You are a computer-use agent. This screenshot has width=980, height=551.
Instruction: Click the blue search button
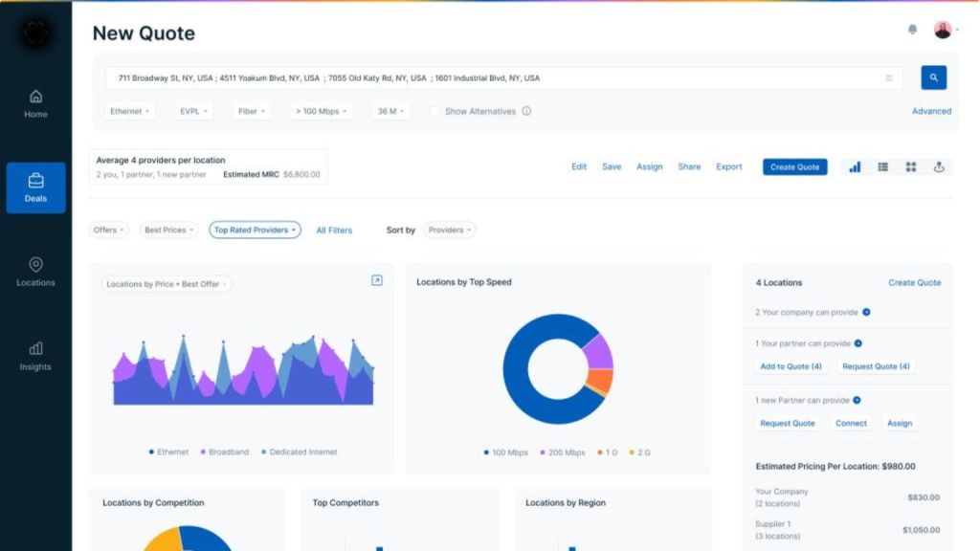pyautogui.click(x=934, y=78)
